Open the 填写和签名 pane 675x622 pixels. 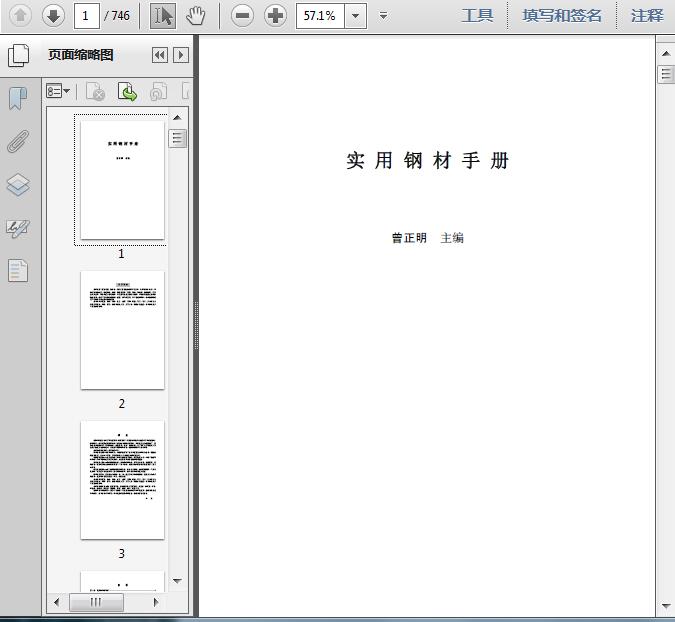pyautogui.click(x=562, y=15)
